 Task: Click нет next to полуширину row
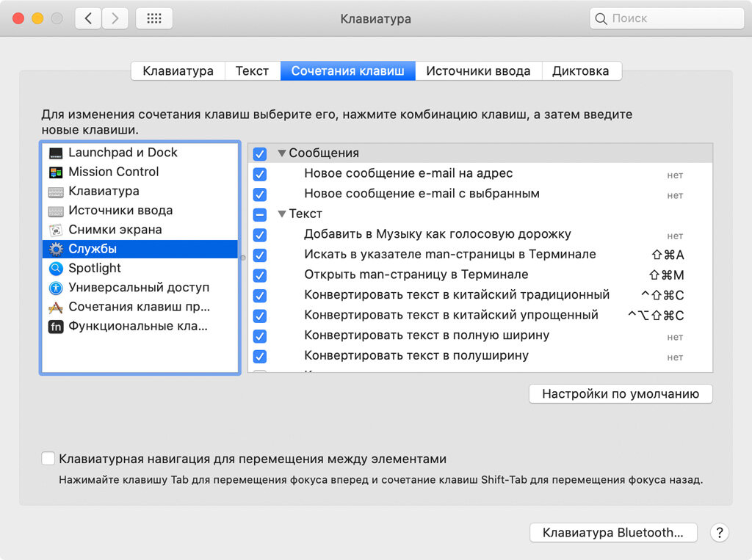point(675,357)
